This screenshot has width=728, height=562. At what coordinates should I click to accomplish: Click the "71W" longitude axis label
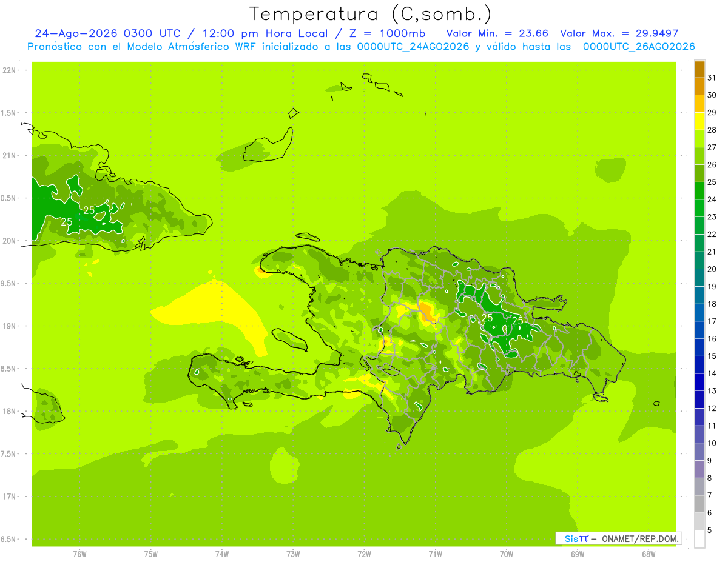[435, 554]
